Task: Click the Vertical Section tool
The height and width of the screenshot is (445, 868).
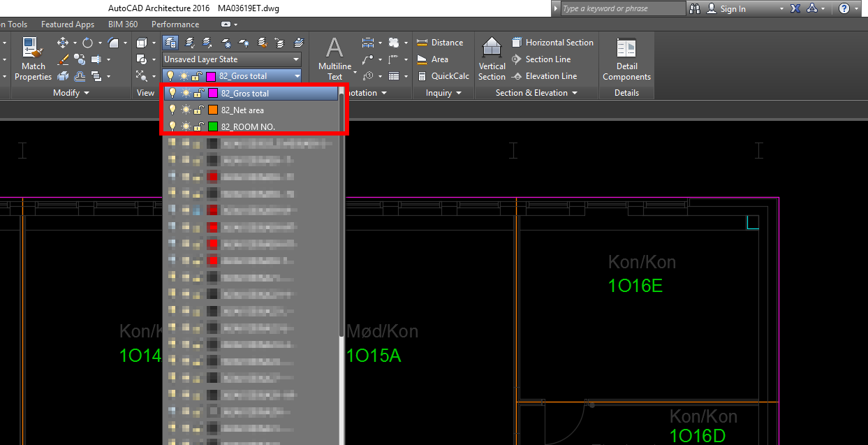Action: tap(492, 59)
